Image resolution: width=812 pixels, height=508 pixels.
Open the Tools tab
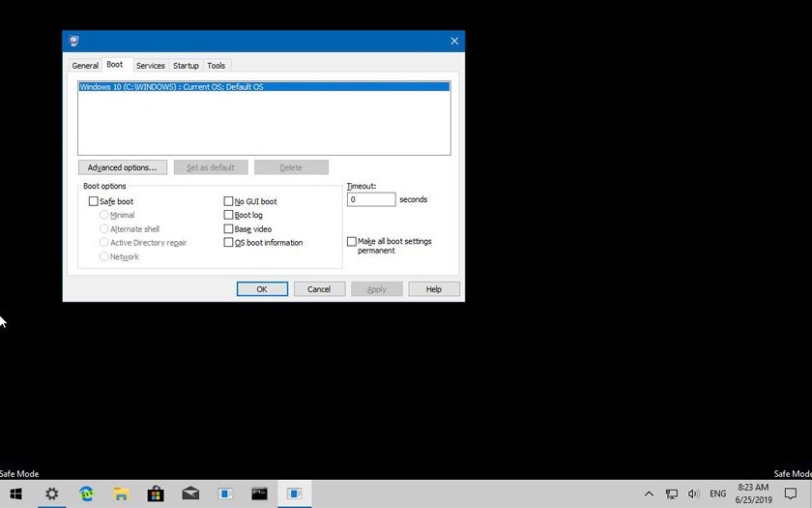click(x=217, y=66)
